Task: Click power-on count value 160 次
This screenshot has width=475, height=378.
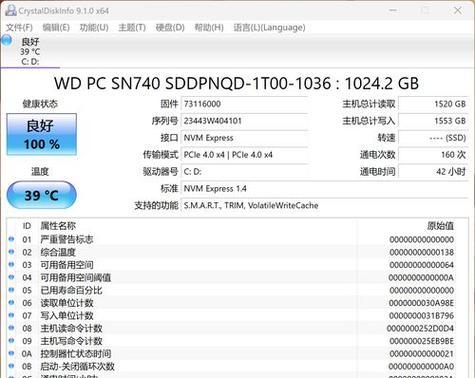Action: 433,155
